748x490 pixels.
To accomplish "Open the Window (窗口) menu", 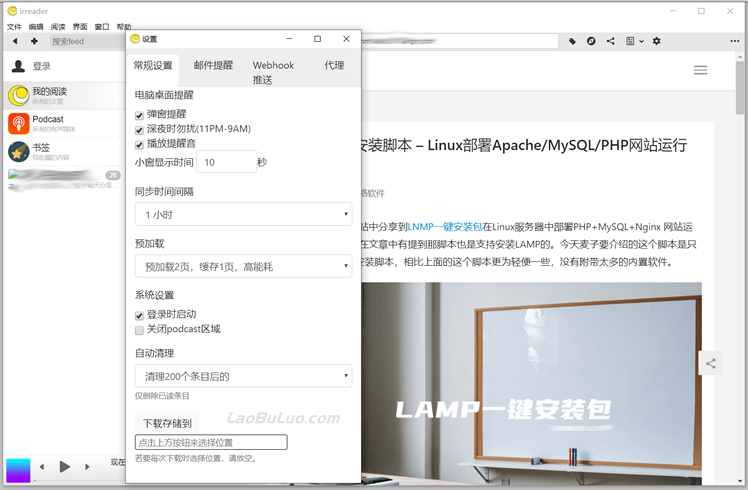I will pyautogui.click(x=102, y=27).
